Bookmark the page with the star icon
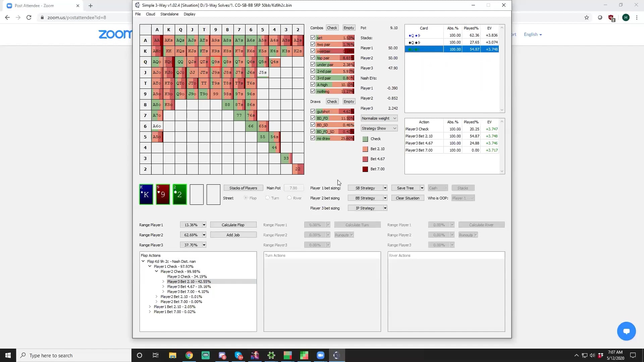The width and height of the screenshot is (644, 362). (587, 17)
